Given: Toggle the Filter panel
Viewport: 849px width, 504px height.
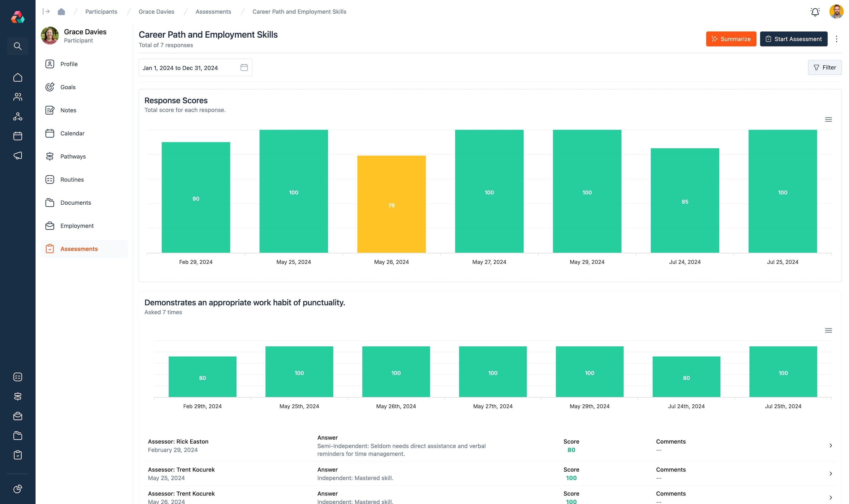Looking at the screenshot, I should [825, 67].
